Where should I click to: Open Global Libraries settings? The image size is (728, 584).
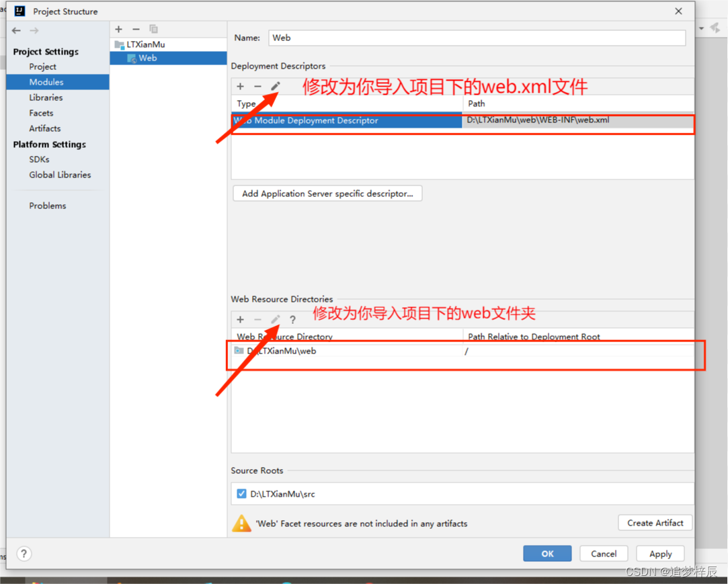[x=60, y=175]
